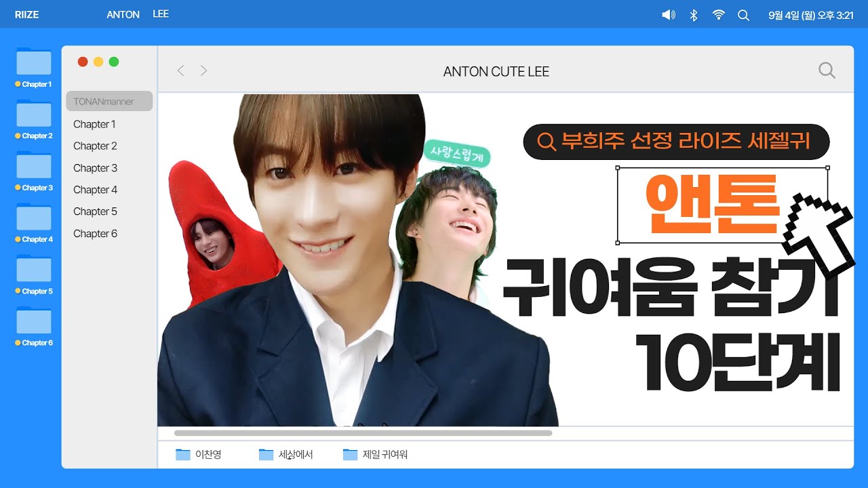868x488 pixels.
Task: Select Chapter 6 in the sidebar
Action: click(95, 234)
